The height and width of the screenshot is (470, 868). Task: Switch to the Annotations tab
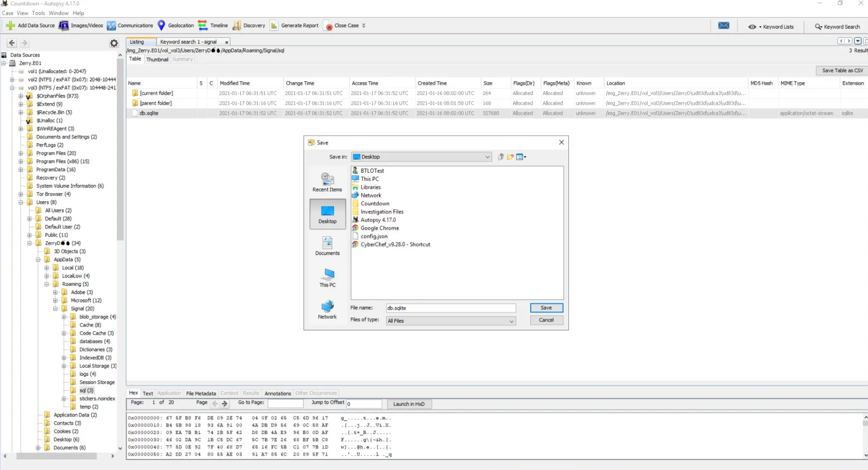278,394
